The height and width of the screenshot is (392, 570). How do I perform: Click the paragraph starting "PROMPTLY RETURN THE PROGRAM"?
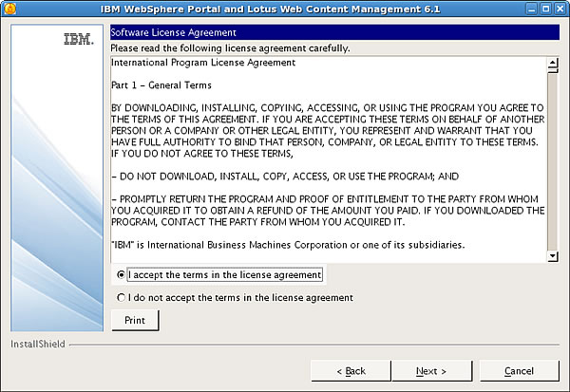328,211
